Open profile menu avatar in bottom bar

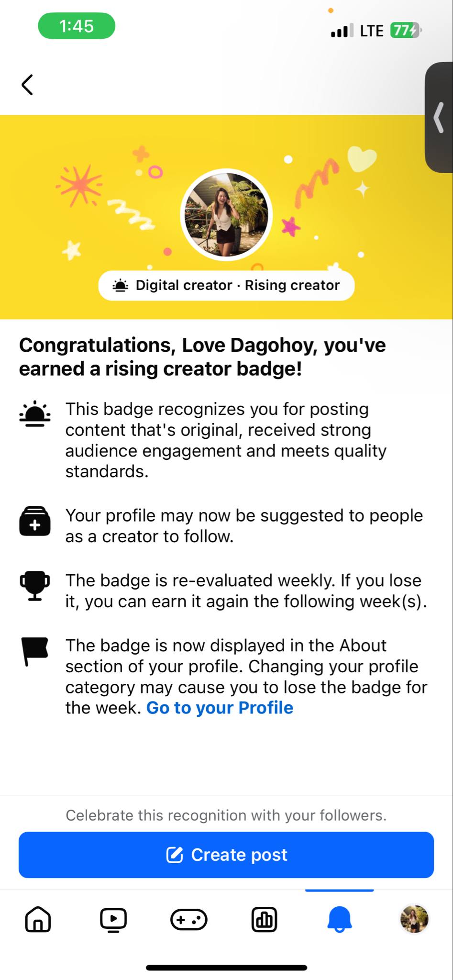[x=414, y=919]
